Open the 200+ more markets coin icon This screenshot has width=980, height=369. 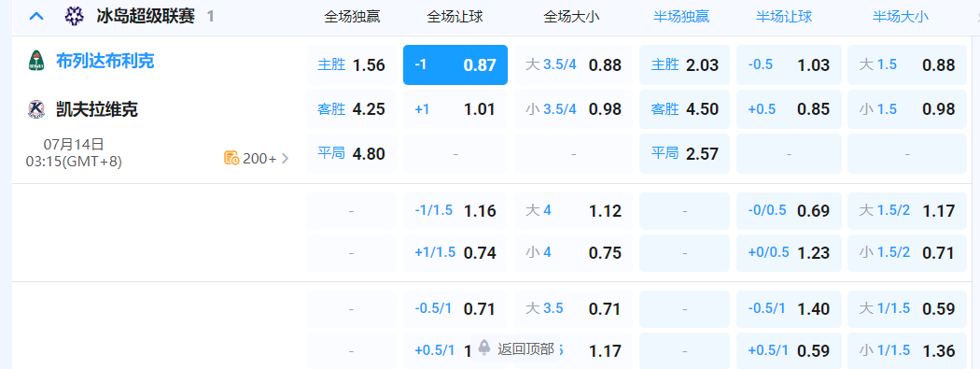231,158
